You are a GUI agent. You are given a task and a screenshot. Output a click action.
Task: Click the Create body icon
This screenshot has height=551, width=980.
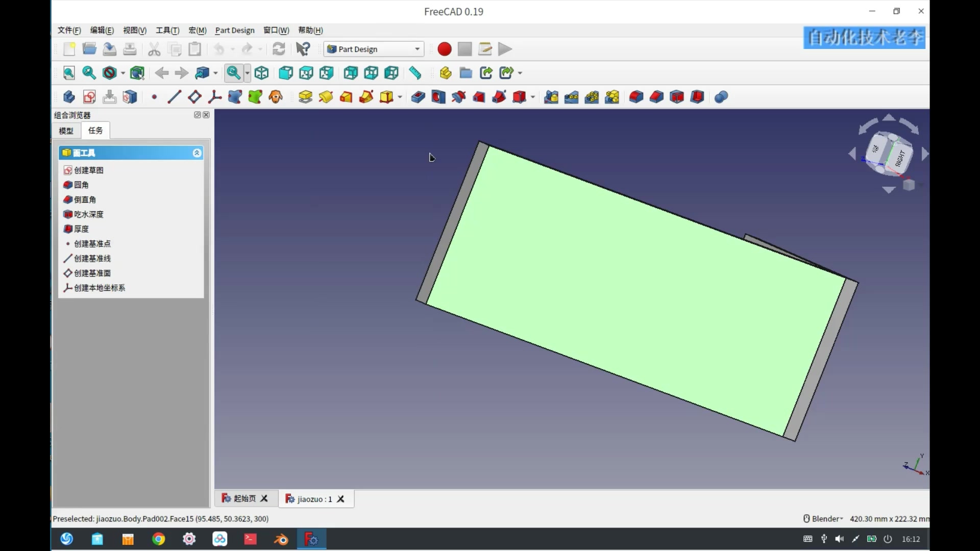(69, 97)
